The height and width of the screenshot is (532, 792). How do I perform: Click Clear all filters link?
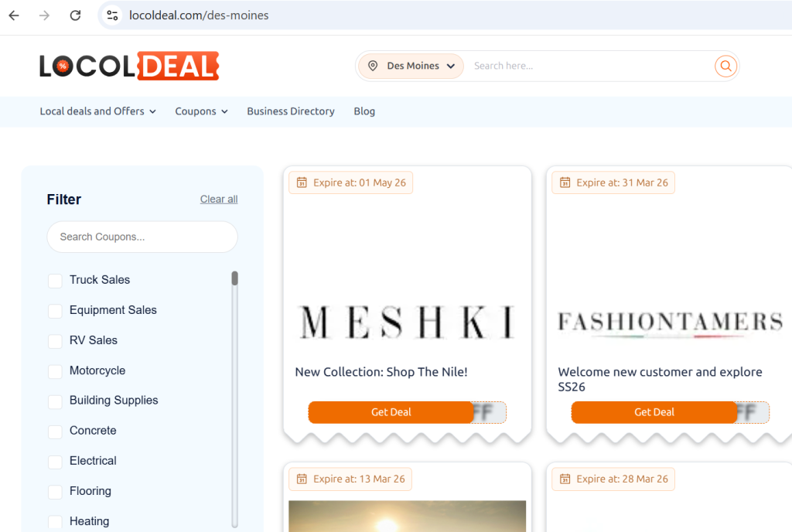click(219, 199)
